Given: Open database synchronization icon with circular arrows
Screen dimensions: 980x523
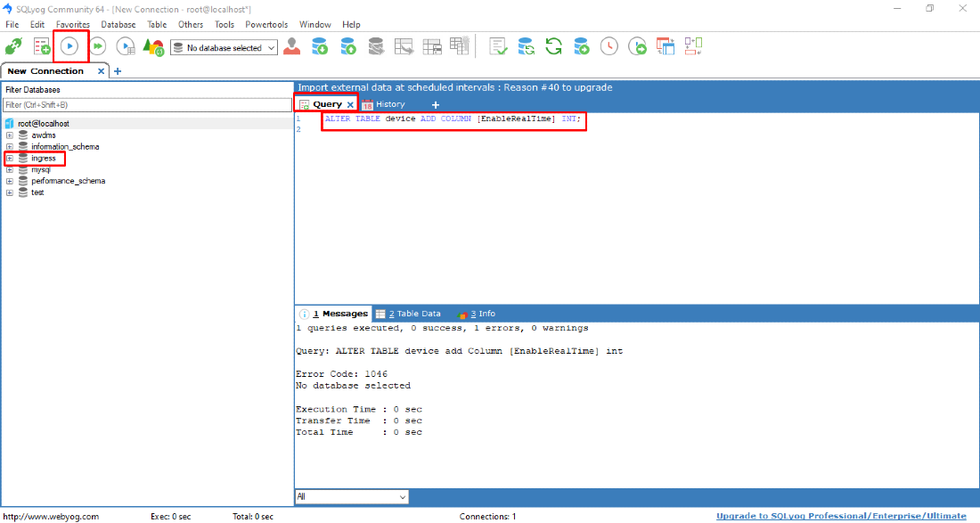Looking at the screenshot, I should point(526,46).
